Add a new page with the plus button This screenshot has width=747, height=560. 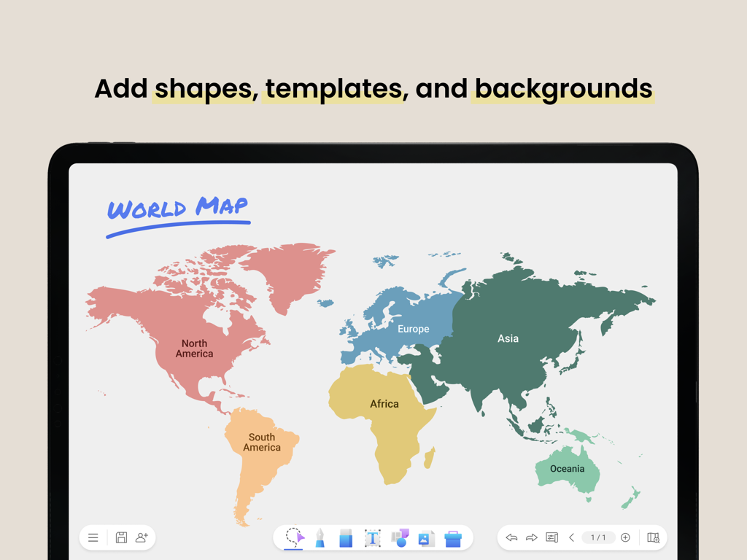(625, 537)
